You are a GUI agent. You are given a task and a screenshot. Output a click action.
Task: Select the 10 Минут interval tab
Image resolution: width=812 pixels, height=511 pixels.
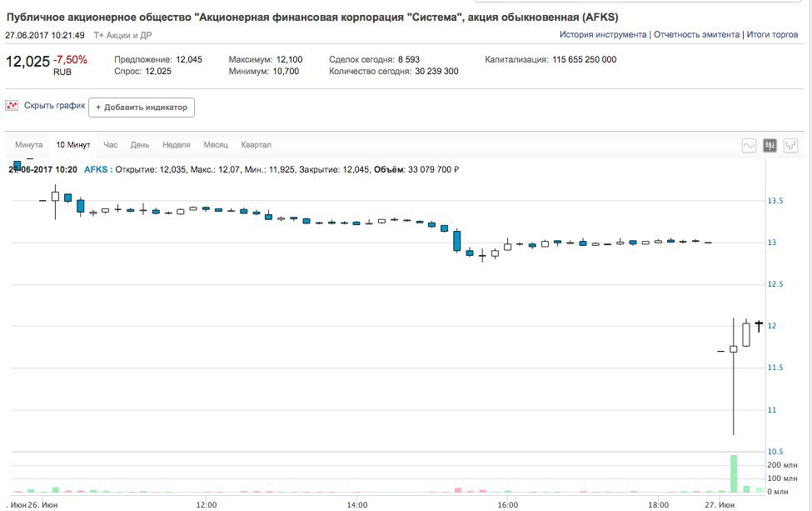pos(73,145)
